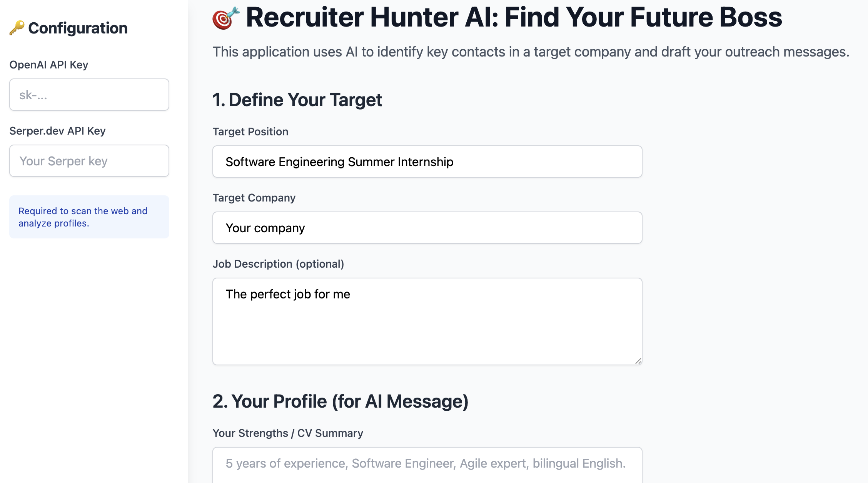The image size is (868, 483).
Task: Click the Strengths / CV Summary field
Action: (426, 465)
